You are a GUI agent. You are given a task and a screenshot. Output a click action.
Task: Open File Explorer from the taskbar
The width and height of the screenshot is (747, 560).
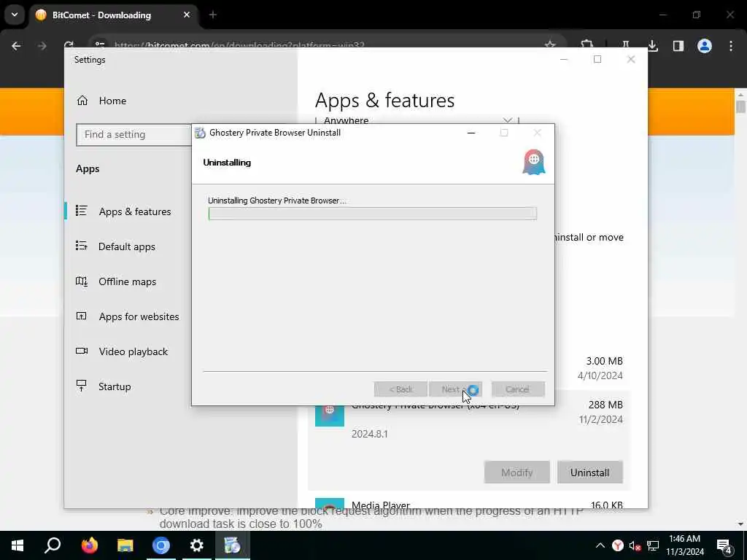click(x=125, y=545)
